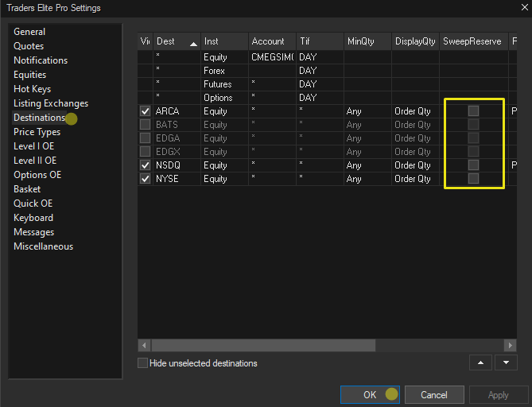Viewport: 532px width, 407px height.
Task: Open Price Types settings
Action: tap(37, 132)
